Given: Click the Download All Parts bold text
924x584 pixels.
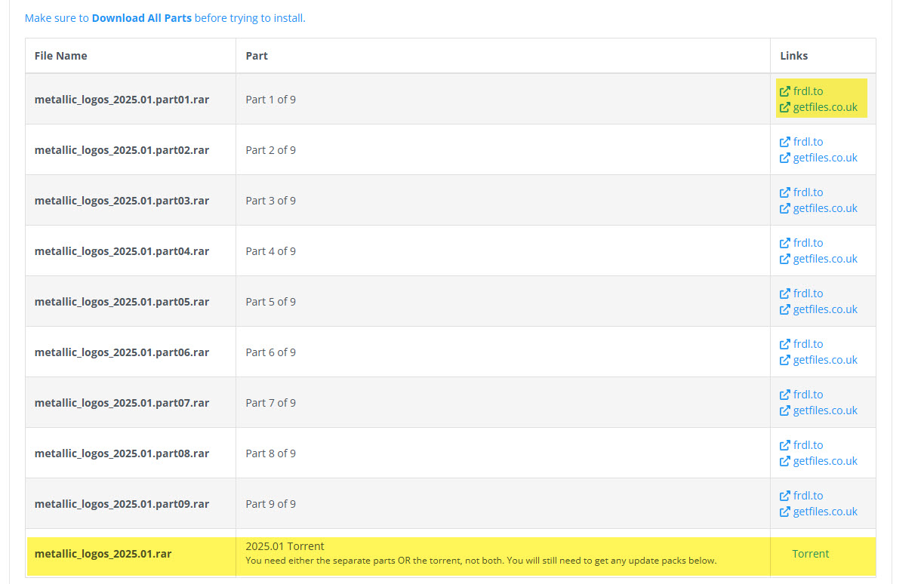Looking at the screenshot, I should tap(141, 18).
